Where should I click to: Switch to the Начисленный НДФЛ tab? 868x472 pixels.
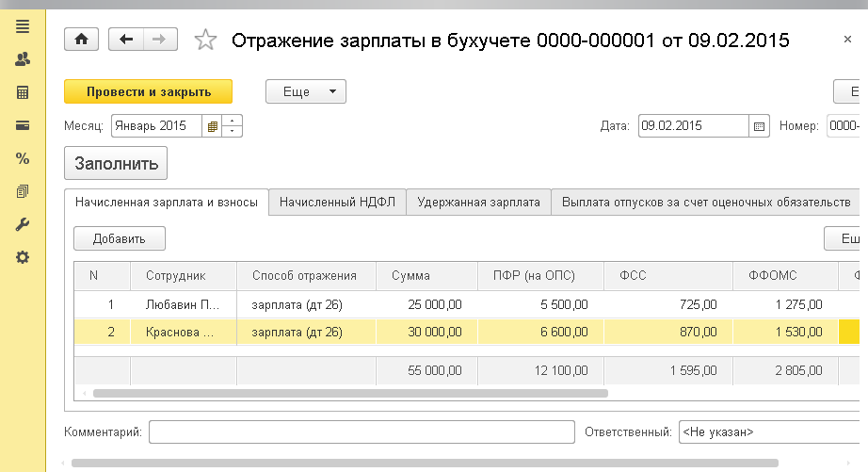(x=337, y=202)
